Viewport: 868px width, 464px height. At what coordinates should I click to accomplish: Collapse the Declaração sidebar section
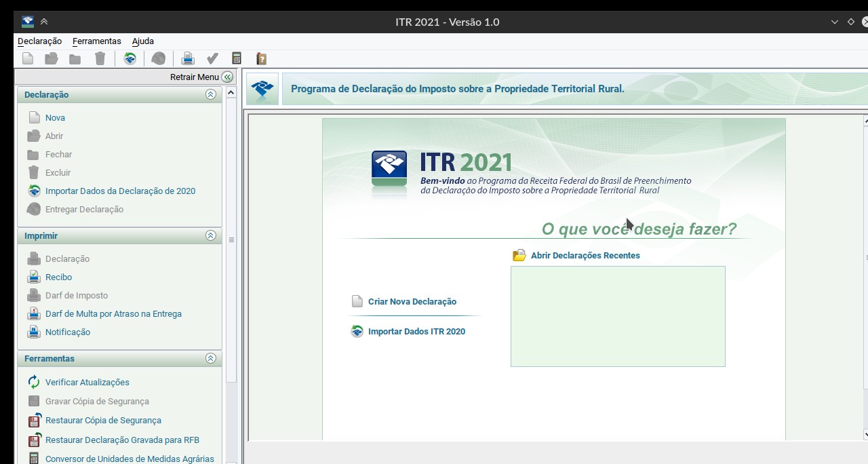pos(211,94)
